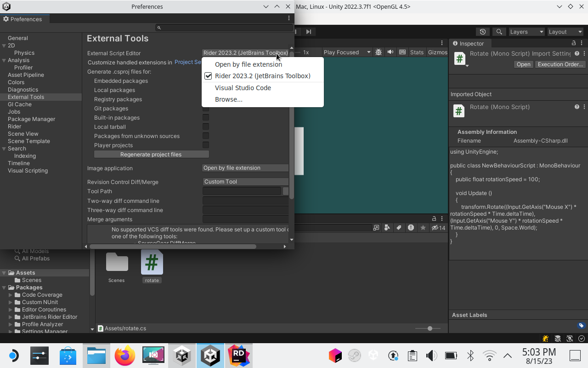Click the cache server icon in status bar

(558, 339)
